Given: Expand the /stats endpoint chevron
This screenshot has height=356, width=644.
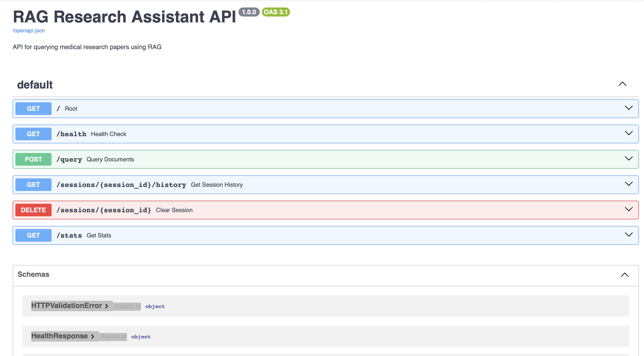Looking at the screenshot, I should coord(628,234).
